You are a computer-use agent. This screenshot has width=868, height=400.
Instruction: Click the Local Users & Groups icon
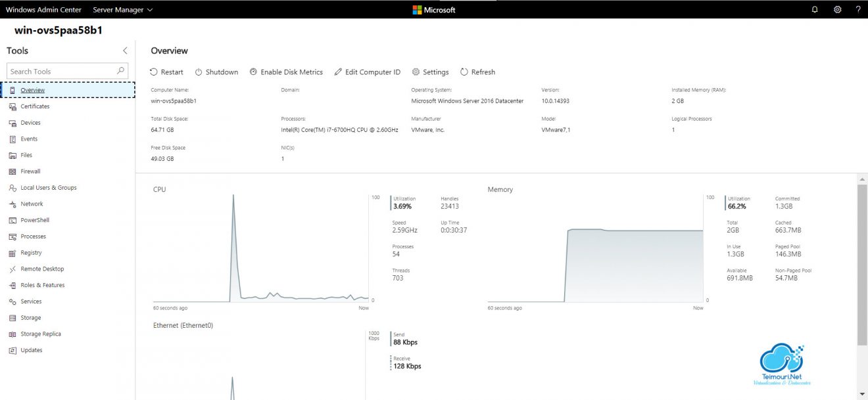12,188
